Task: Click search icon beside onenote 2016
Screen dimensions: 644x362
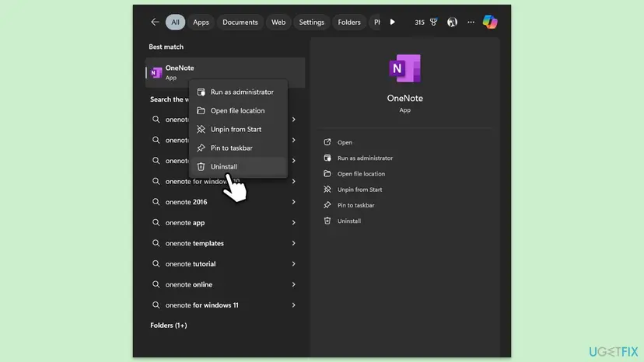Action: pyautogui.click(x=156, y=202)
